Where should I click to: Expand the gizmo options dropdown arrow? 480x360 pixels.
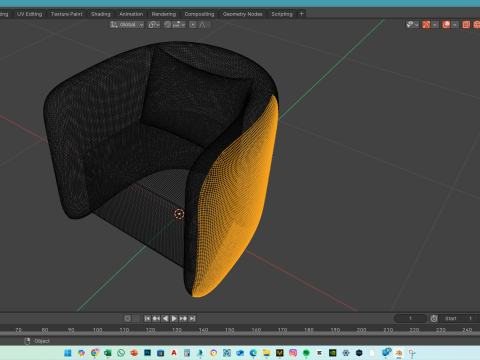[x=435, y=25]
